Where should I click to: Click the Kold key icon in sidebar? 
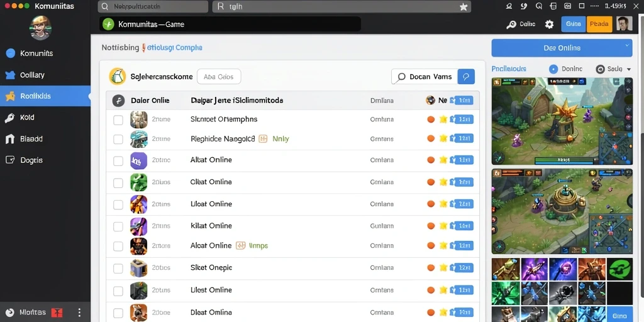[10, 118]
